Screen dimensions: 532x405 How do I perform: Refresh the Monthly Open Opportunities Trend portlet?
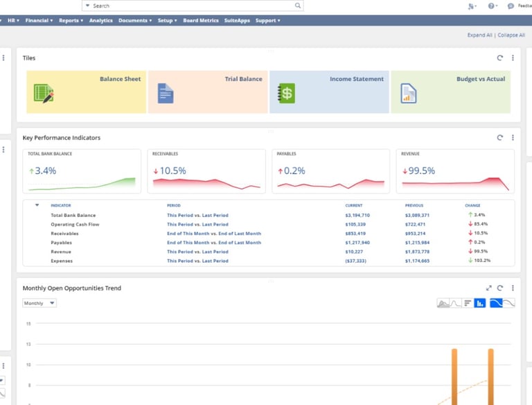tap(499, 288)
